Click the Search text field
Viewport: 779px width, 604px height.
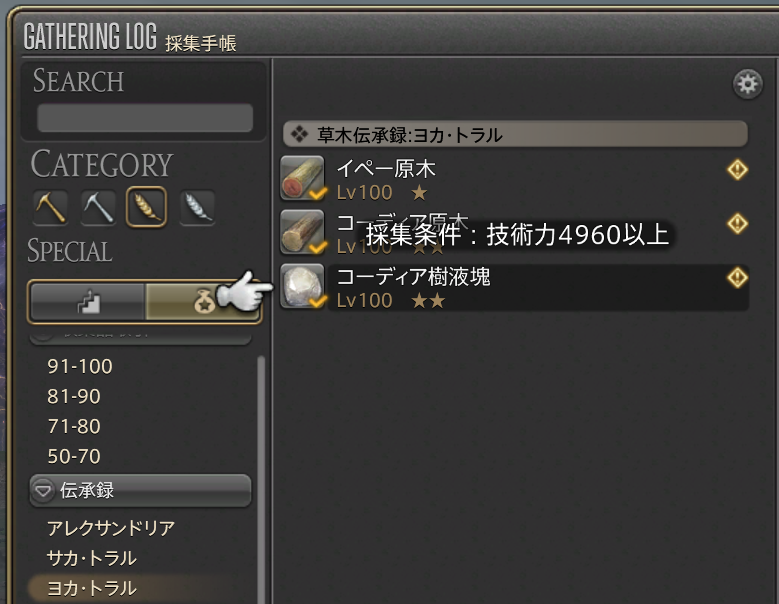click(x=145, y=118)
